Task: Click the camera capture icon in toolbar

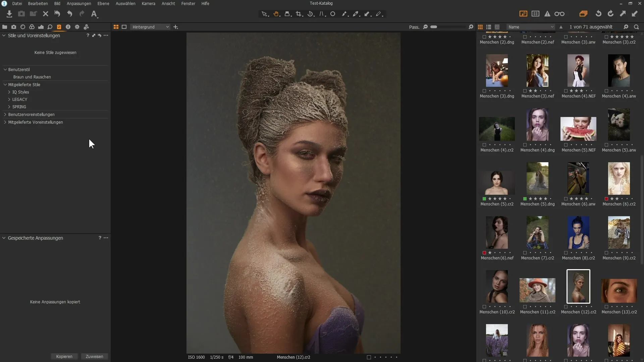Action: point(21,14)
